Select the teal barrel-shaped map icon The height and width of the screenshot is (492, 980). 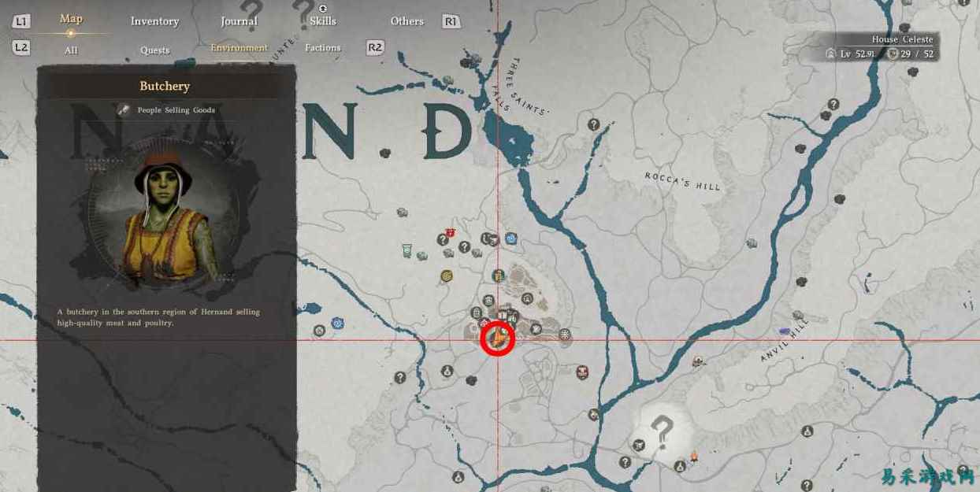tap(406, 251)
